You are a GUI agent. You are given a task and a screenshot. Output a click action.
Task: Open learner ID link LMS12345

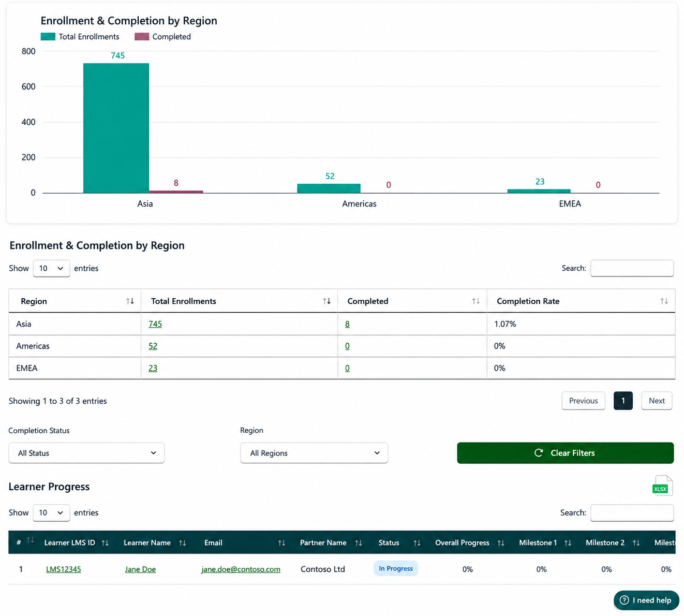(64, 569)
